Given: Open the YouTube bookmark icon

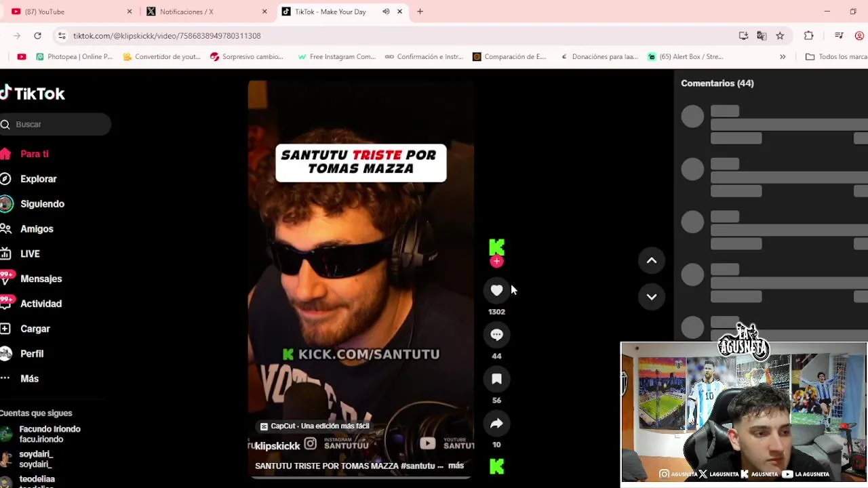Looking at the screenshot, I should click(22, 57).
